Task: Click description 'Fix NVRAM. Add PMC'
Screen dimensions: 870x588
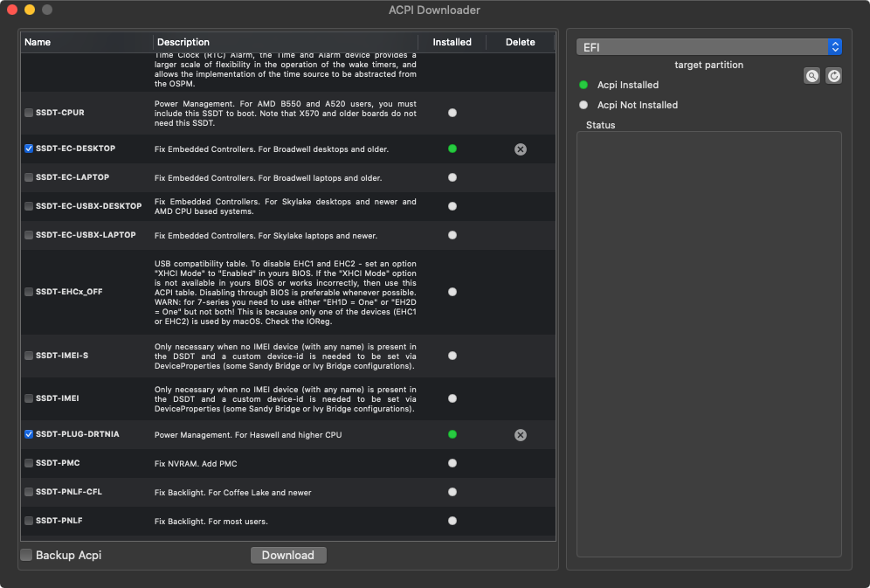Action: tap(196, 464)
